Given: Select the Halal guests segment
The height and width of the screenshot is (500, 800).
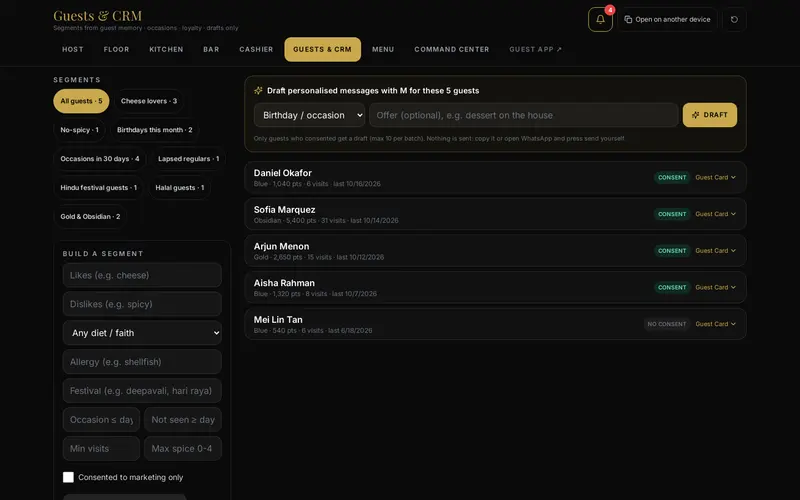Looking at the screenshot, I should pos(180,188).
